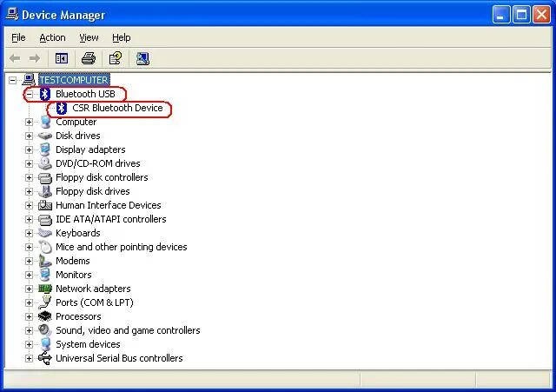The height and width of the screenshot is (392, 556).
Task: Toggle the console tree pane toolbar icon
Action: click(62, 58)
